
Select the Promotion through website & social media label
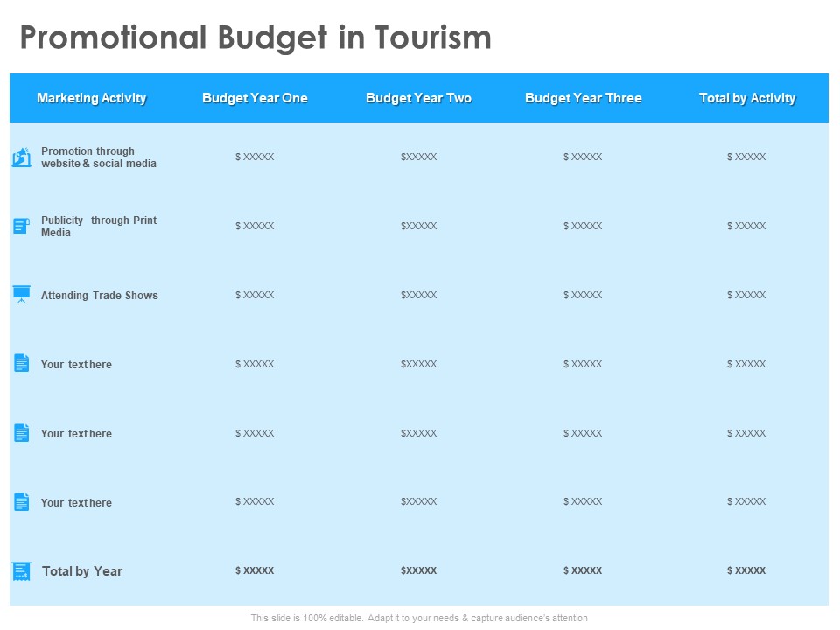[x=99, y=157]
